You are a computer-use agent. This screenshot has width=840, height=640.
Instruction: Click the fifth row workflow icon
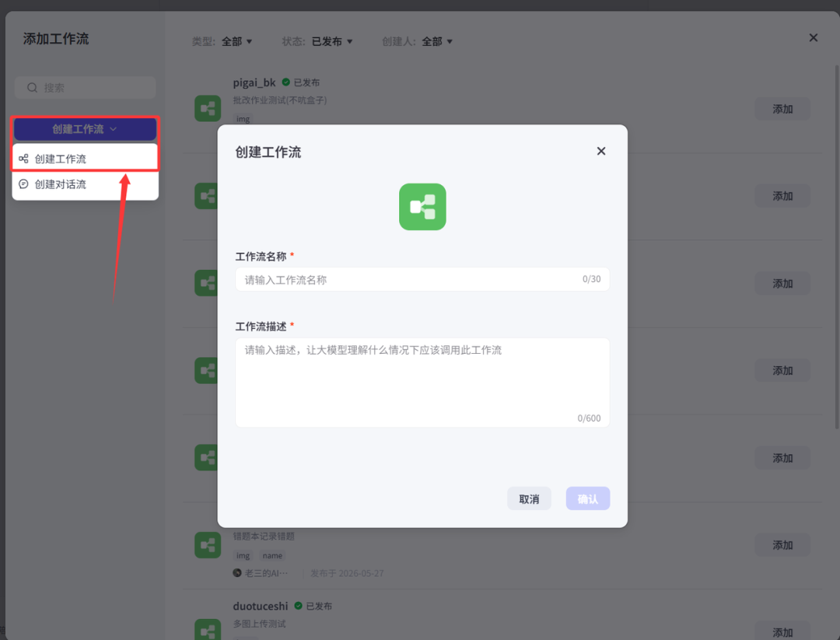(206, 457)
